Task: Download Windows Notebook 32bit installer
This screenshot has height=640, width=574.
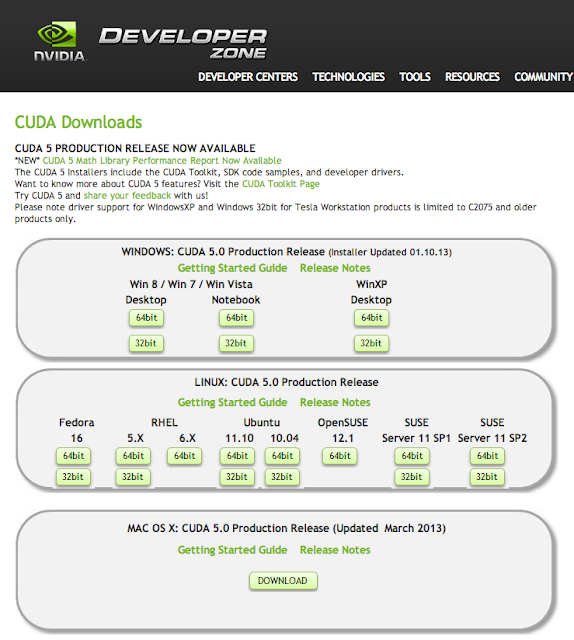Action: (236, 343)
